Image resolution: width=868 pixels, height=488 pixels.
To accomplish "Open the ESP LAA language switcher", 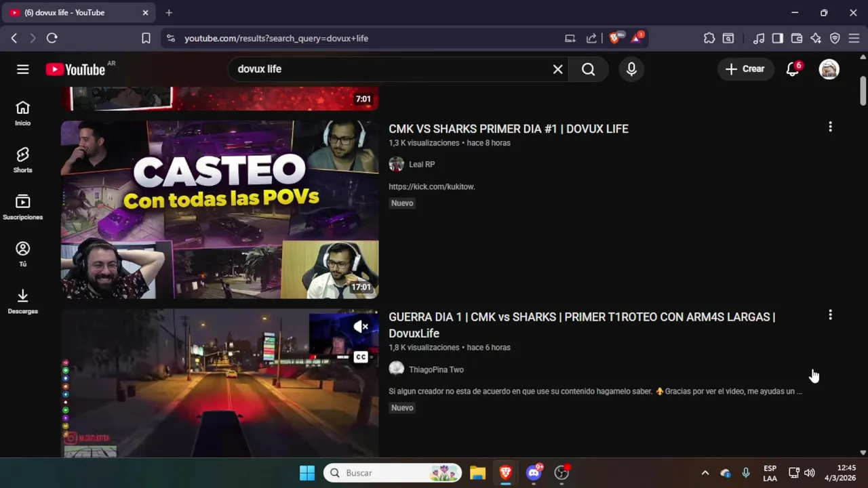I will (x=770, y=473).
